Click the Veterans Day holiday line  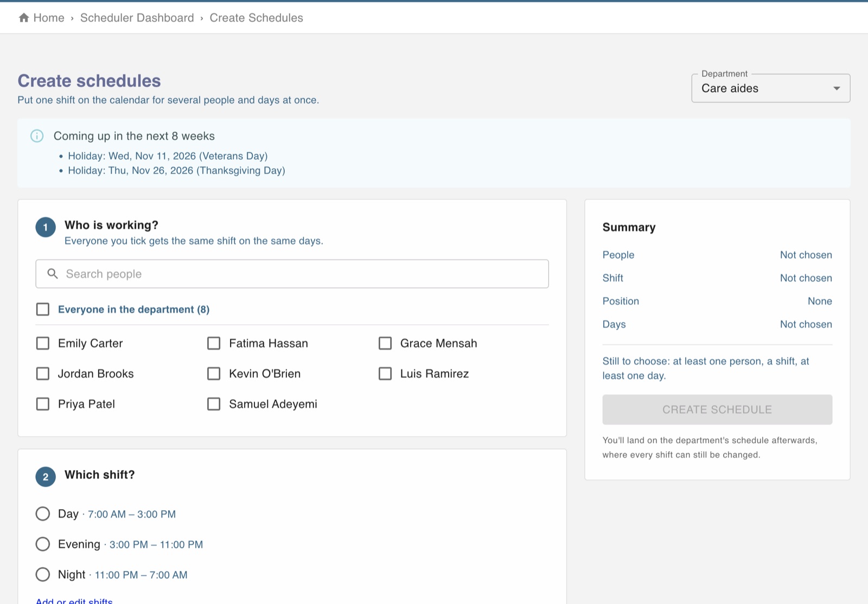pos(168,156)
